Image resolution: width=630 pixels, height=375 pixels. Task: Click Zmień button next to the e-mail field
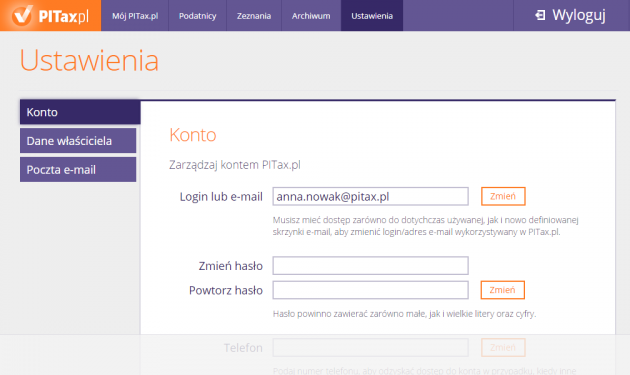point(503,196)
